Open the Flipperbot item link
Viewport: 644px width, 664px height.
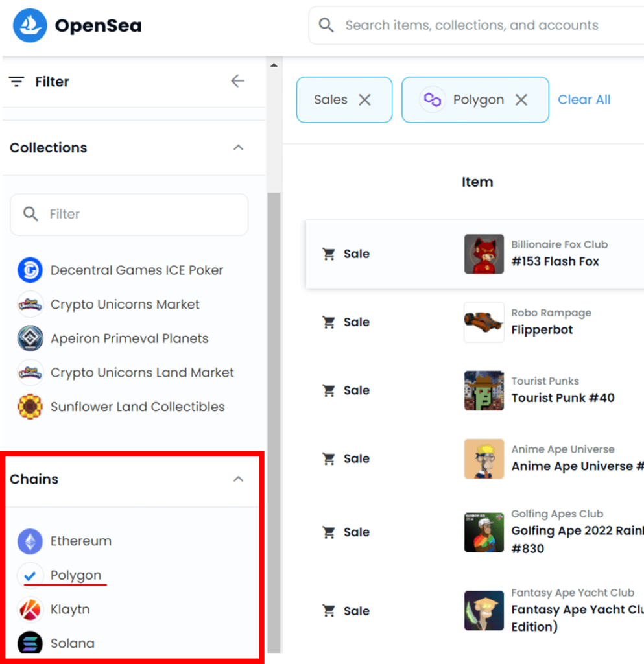pyautogui.click(x=542, y=329)
